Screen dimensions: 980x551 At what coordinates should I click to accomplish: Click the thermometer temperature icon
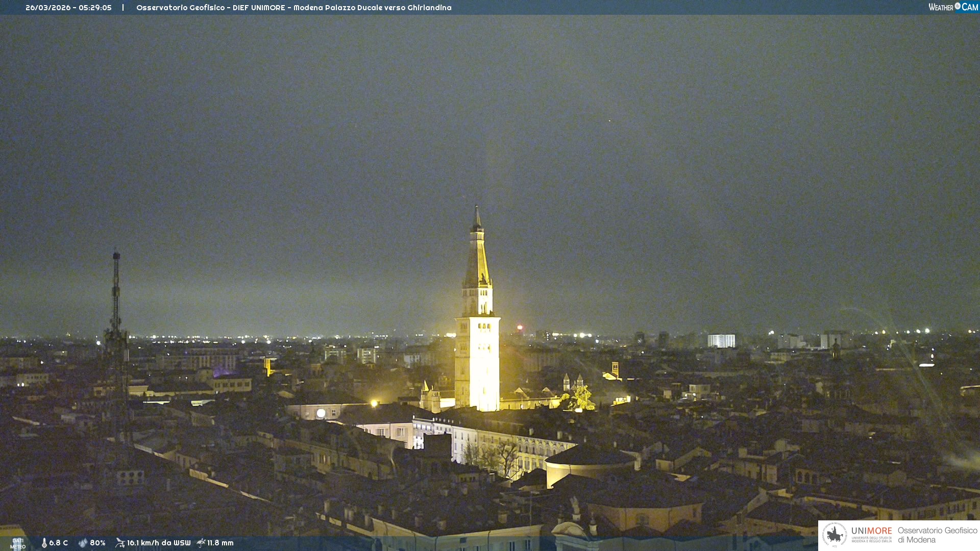coord(44,543)
